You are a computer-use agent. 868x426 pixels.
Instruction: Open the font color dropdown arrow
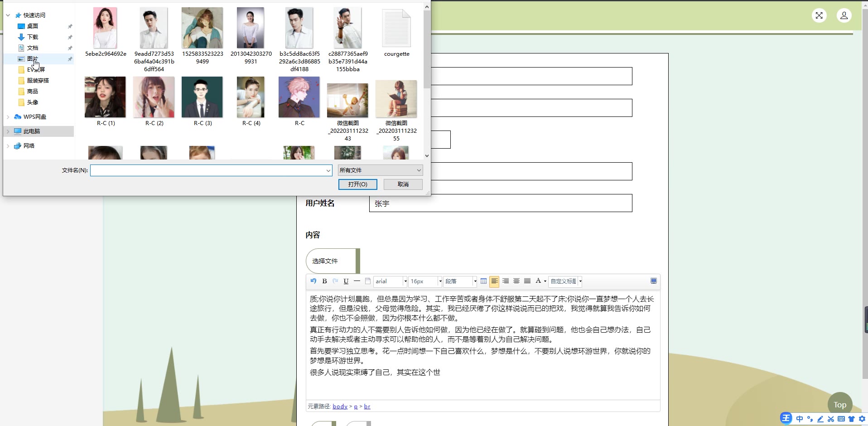point(545,281)
